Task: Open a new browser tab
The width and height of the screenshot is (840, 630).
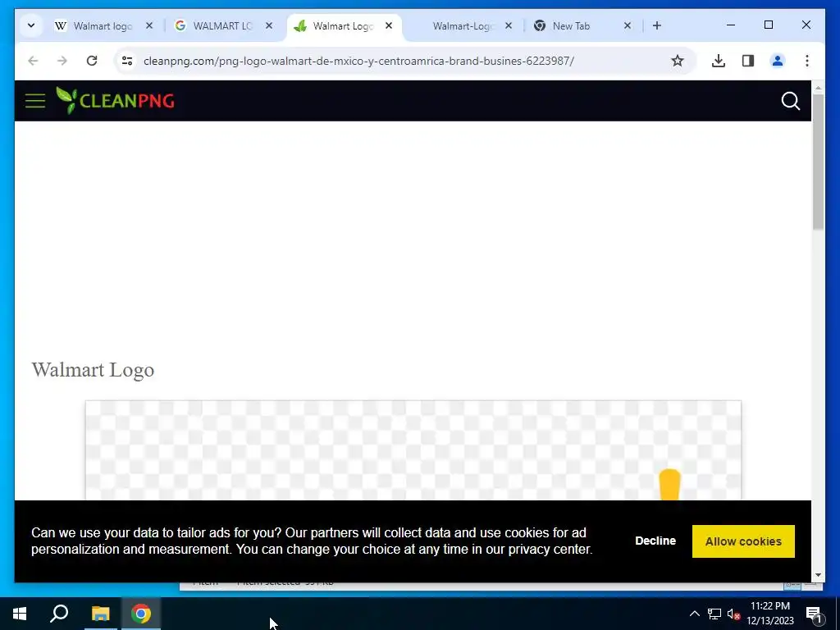Action: tap(657, 25)
